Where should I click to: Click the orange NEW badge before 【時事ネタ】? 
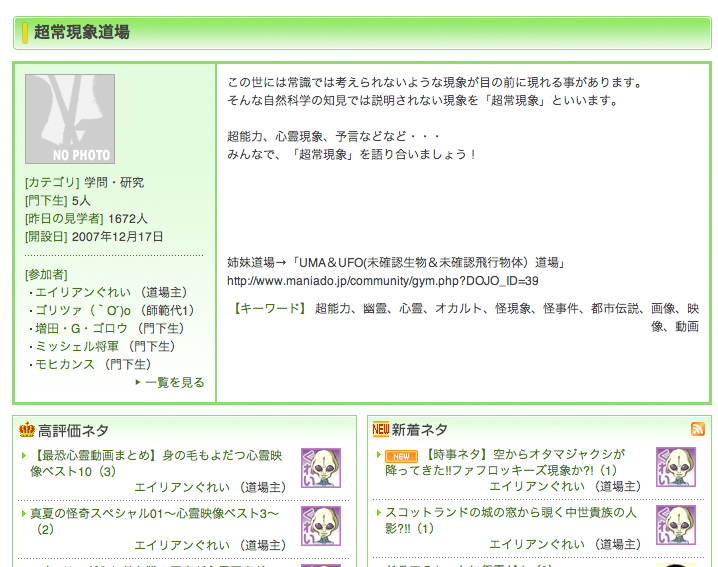click(x=401, y=456)
